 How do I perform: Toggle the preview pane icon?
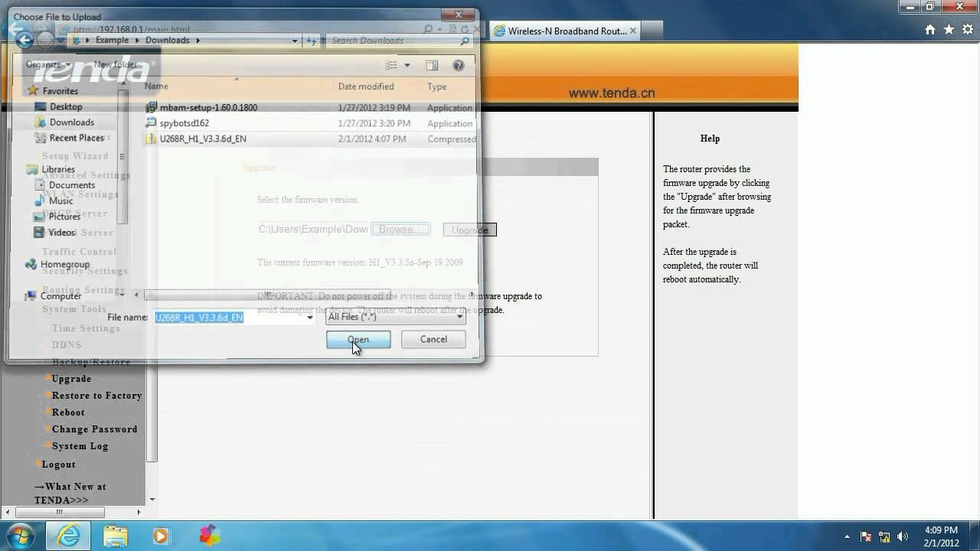(432, 66)
